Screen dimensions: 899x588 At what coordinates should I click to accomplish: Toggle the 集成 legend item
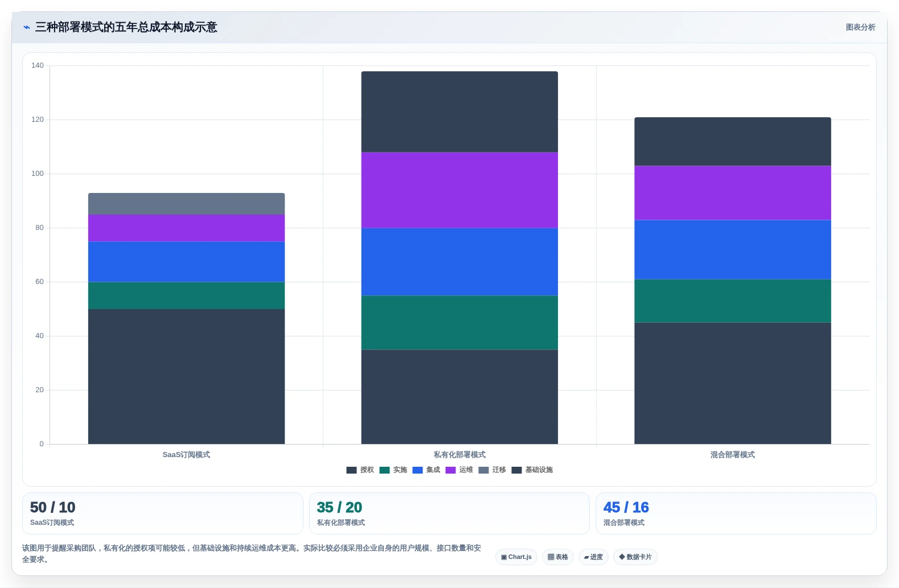426,470
